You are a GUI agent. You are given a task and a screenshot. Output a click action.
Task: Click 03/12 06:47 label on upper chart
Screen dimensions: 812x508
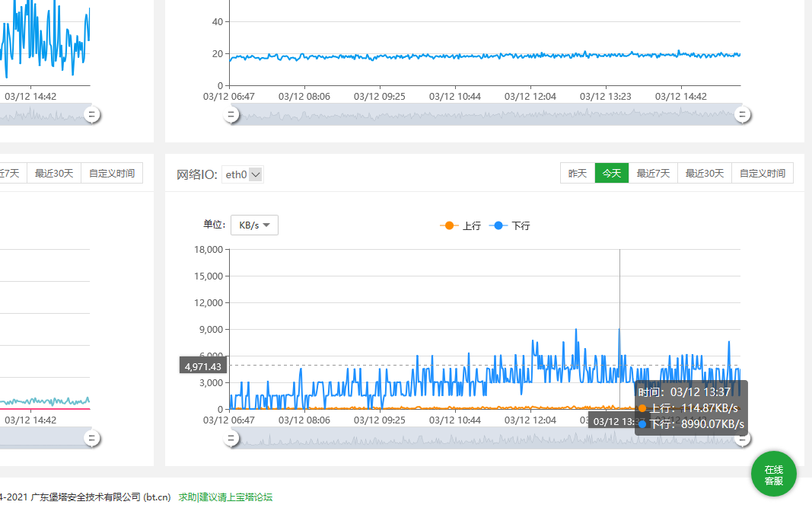[x=229, y=97]
